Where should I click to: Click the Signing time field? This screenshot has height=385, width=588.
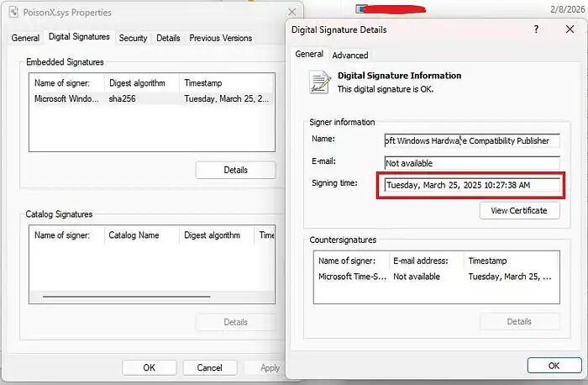pyautogui.click(x=472, y=185)
